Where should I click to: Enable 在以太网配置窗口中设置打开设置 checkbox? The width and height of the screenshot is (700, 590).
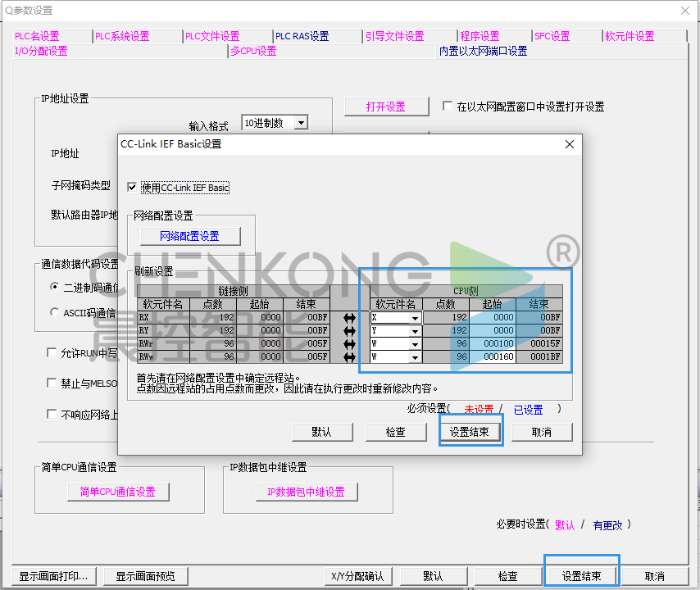[447, 106]
